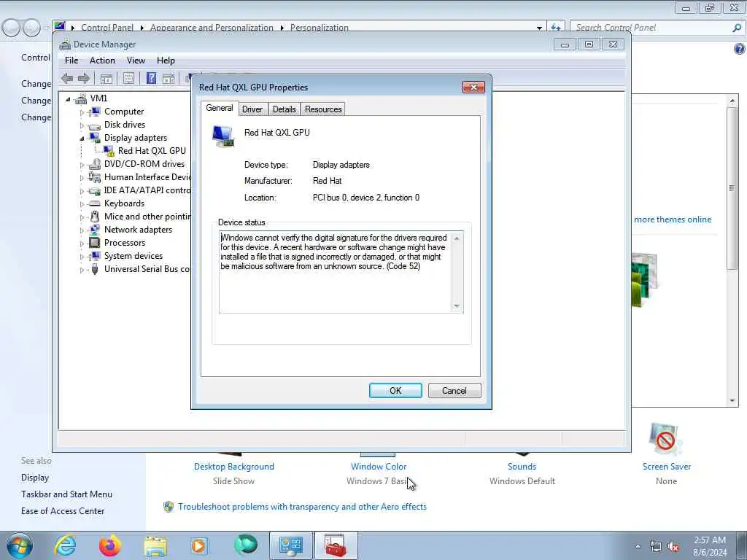Click the Screen Saver prohibited icon

pyautogui.click(x=665, y=440)
